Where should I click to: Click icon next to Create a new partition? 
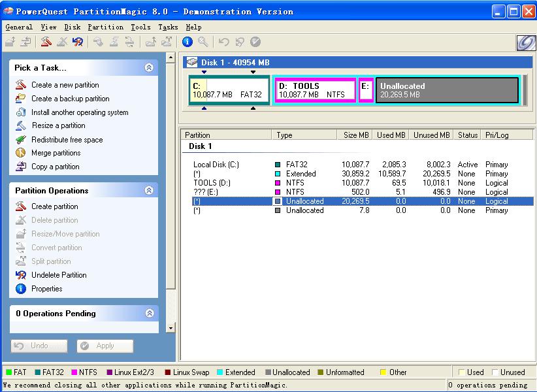tap(21, 84)
